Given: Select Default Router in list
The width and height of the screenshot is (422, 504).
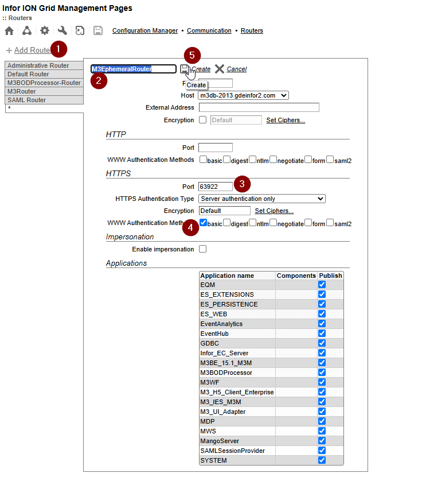Looking at the screenshot, I should pos(44,74).
